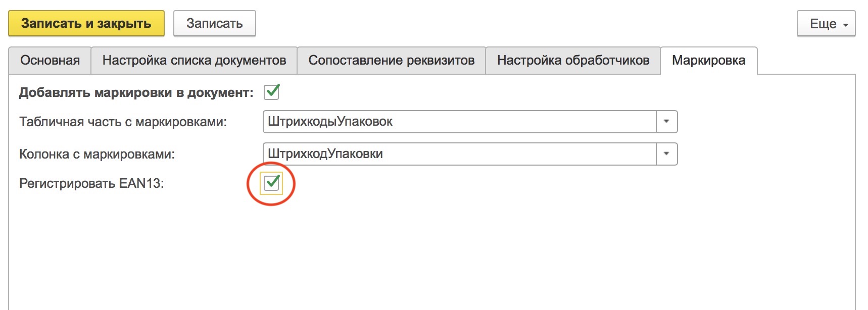868x310 pixels.
Task: Click the "Добавлять маркировки в документ:" label text
Action: [136, 93]
